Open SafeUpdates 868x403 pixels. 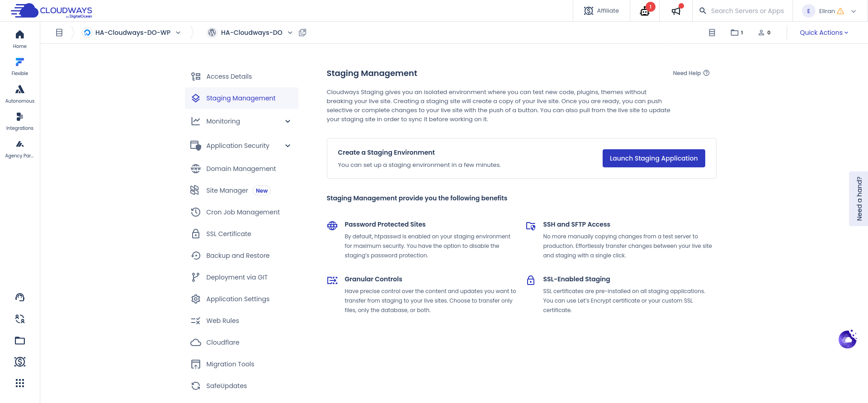(241, 386)
